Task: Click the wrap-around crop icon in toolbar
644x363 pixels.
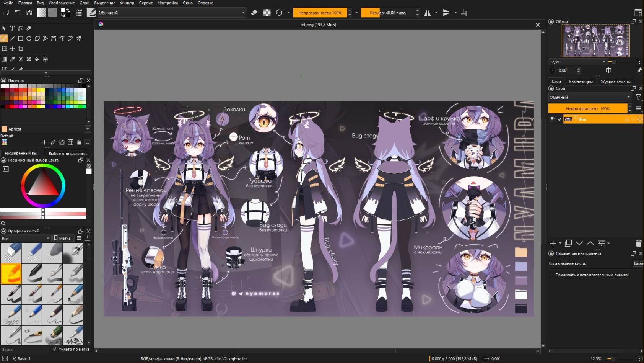Action: [x=465, y=13]
